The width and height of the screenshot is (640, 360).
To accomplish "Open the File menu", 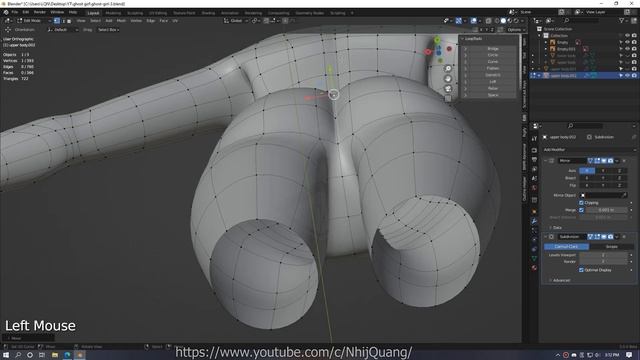I will tap(15, 12).
